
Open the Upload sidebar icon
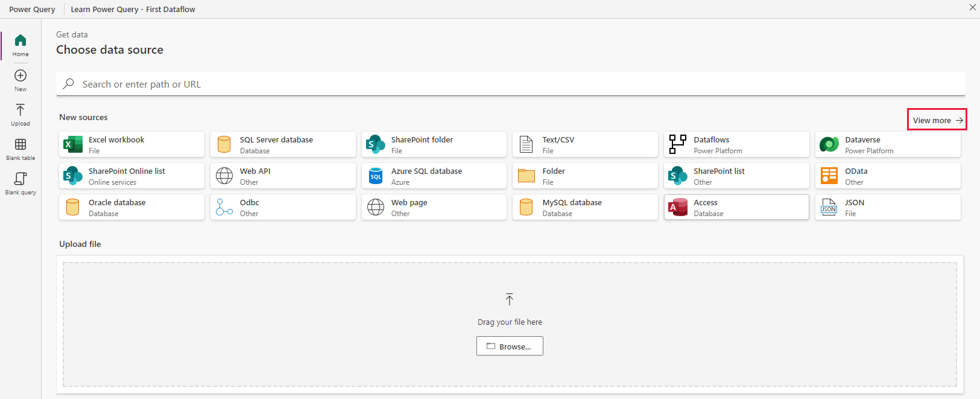click(21, 110)
